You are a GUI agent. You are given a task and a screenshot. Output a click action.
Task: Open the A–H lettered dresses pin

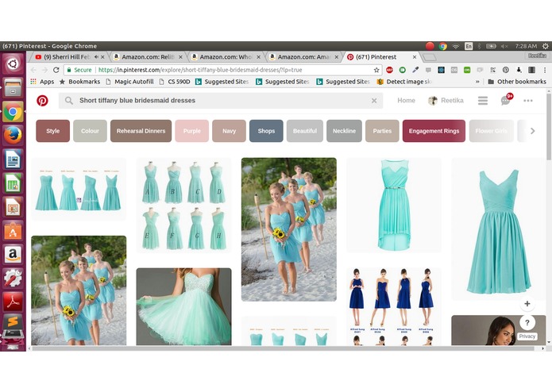pos(183,206)
